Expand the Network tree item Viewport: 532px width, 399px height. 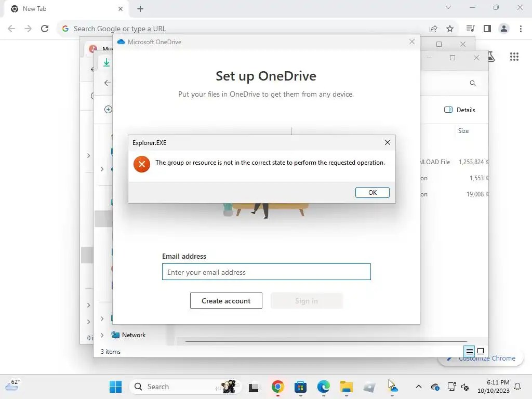(102, 335)
